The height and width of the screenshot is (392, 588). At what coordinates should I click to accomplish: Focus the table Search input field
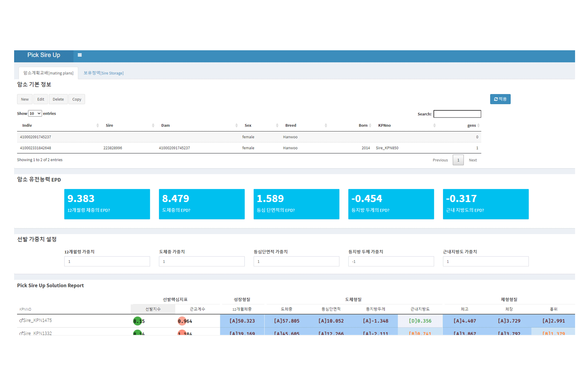(457, 114)
